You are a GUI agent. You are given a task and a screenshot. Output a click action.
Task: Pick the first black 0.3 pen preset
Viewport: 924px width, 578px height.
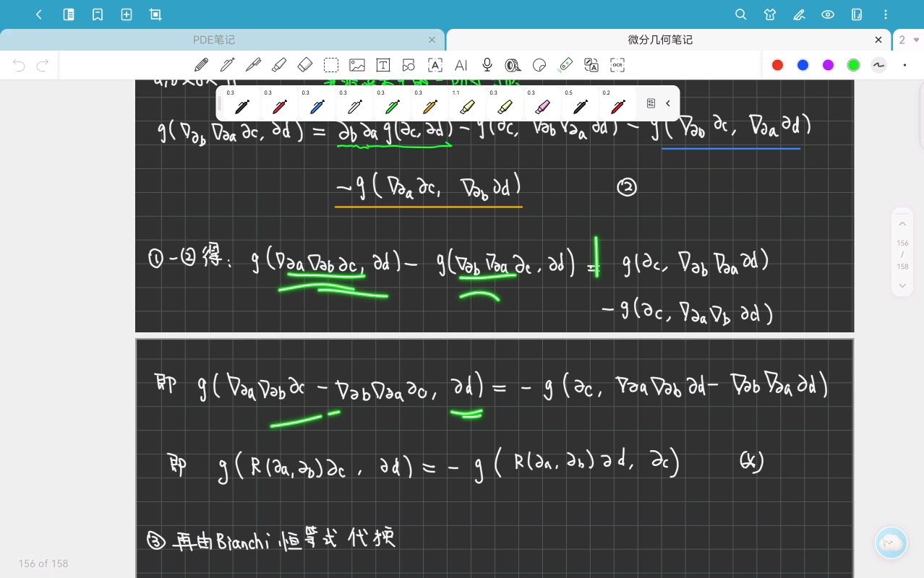(241, 103)
